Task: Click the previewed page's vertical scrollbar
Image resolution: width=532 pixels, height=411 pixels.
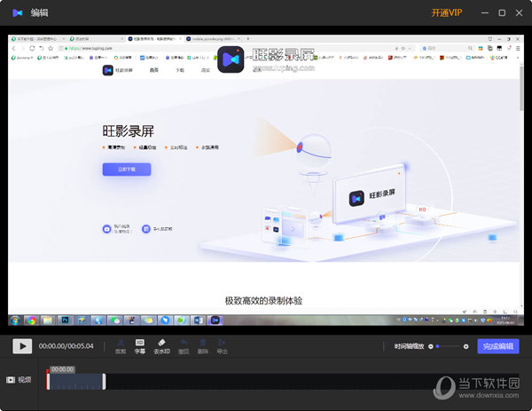Action: click(521, 186)
